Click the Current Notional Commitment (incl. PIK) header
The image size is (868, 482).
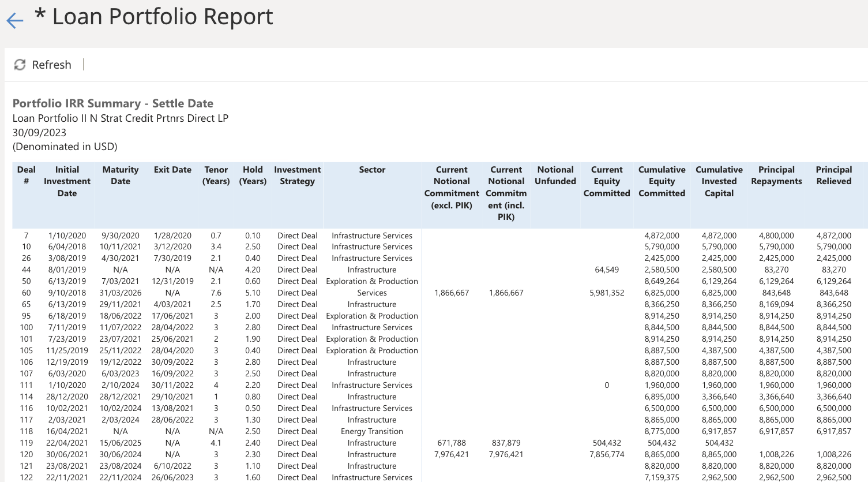506,193
